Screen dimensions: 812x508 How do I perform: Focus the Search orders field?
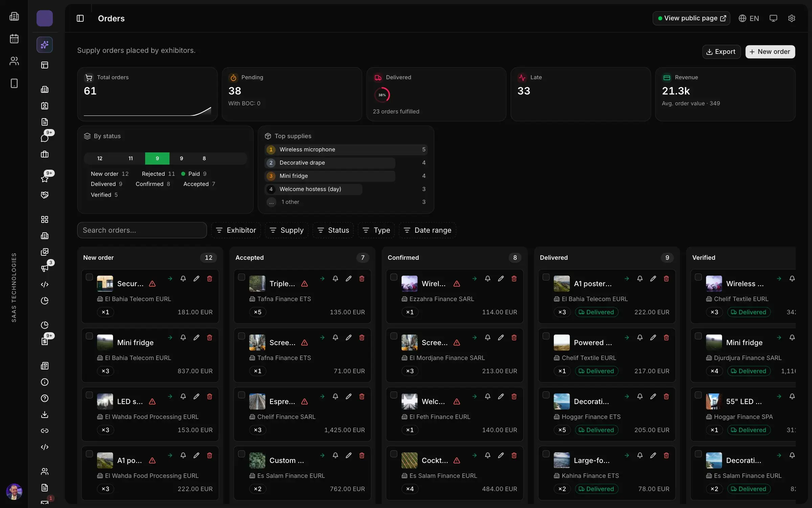point(142,230)
